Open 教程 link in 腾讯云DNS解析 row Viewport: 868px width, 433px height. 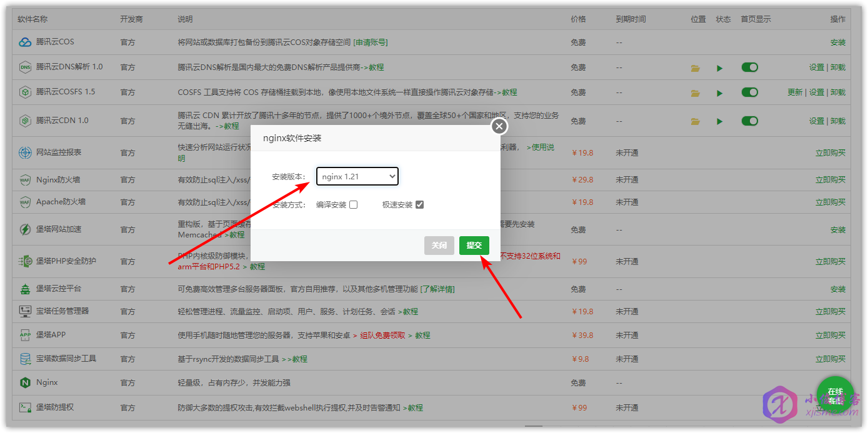tap(376, 67)
